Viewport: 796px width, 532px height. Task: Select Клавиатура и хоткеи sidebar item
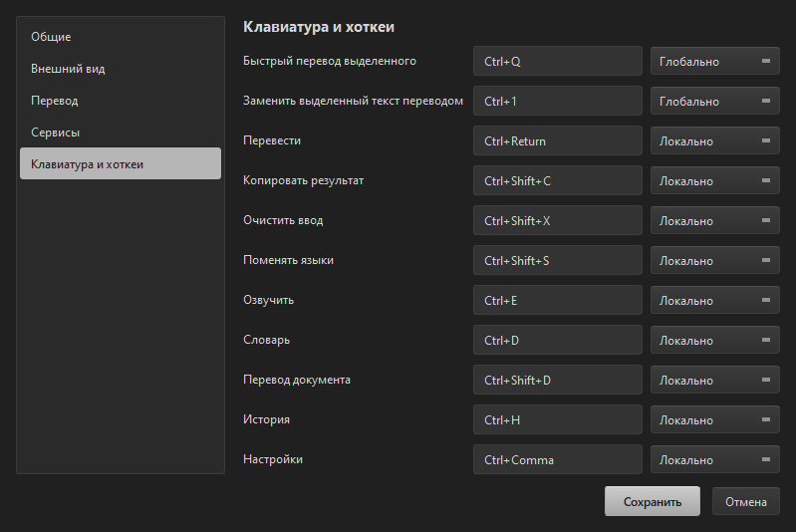click(121, 163)
